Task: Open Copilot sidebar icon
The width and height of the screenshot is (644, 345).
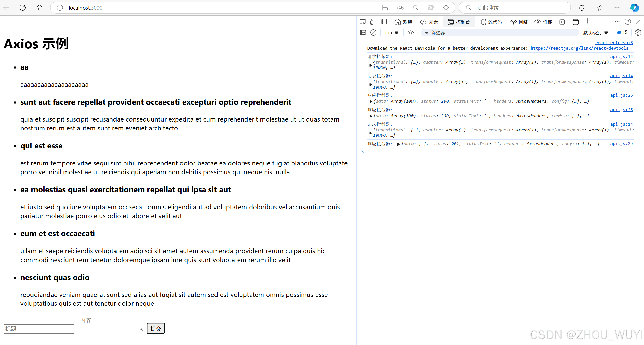Action: (635, 8)
